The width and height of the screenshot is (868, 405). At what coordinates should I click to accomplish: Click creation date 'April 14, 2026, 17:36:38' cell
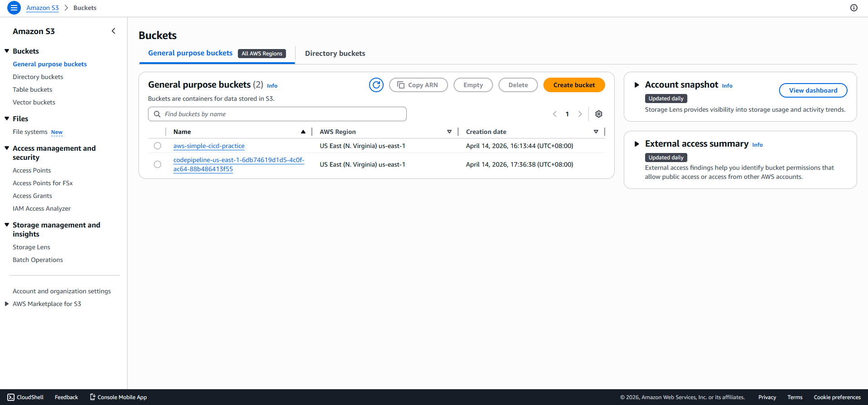point(519,164)
